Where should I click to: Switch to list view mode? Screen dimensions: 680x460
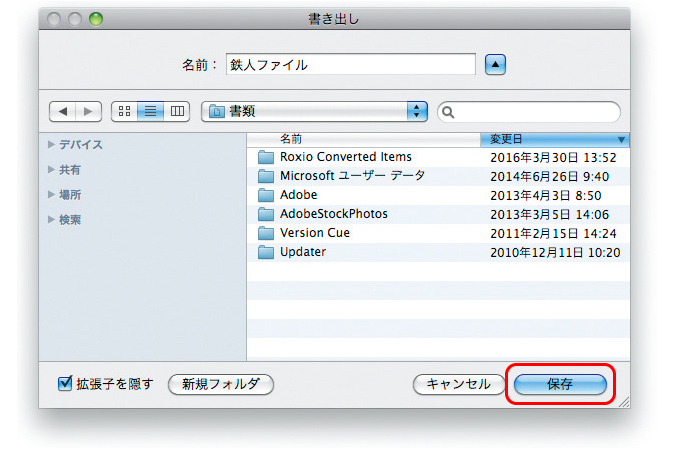click(151, 111)
